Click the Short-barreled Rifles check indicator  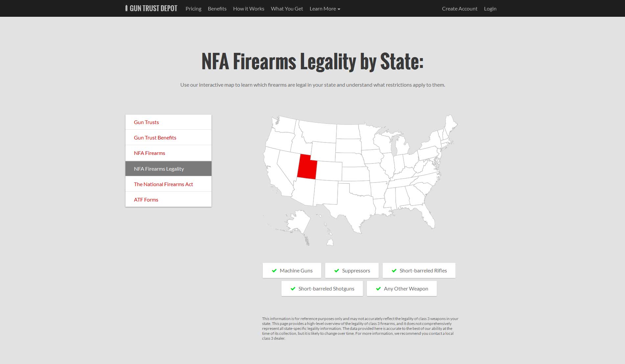click(x=394, y=271)
